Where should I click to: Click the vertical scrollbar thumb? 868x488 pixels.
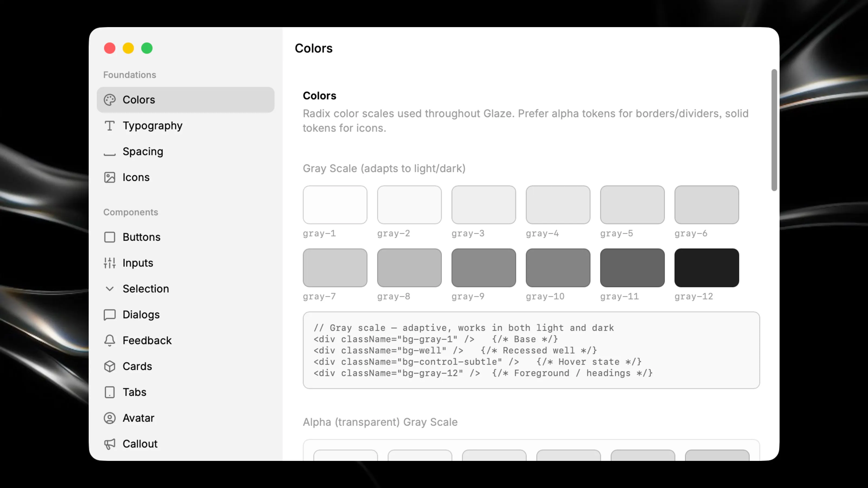pos(774,130)
